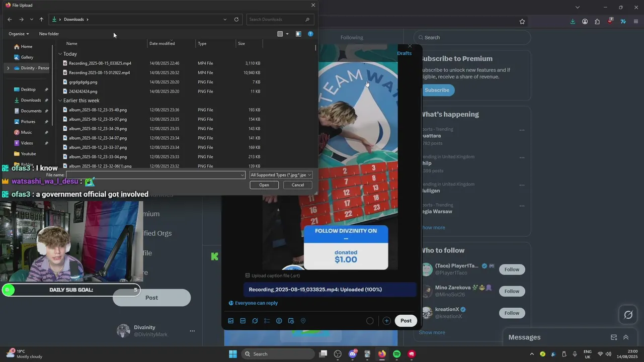Viewport: 644px width, 362px height.
Task: Go up one folder level
Action: pyautogui.click(x=41, y=19)
